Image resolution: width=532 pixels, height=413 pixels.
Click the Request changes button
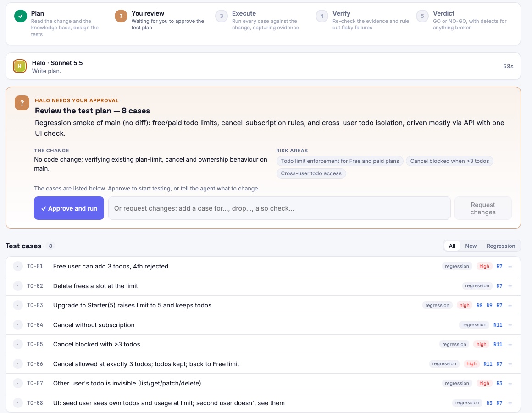pos(483,208)
